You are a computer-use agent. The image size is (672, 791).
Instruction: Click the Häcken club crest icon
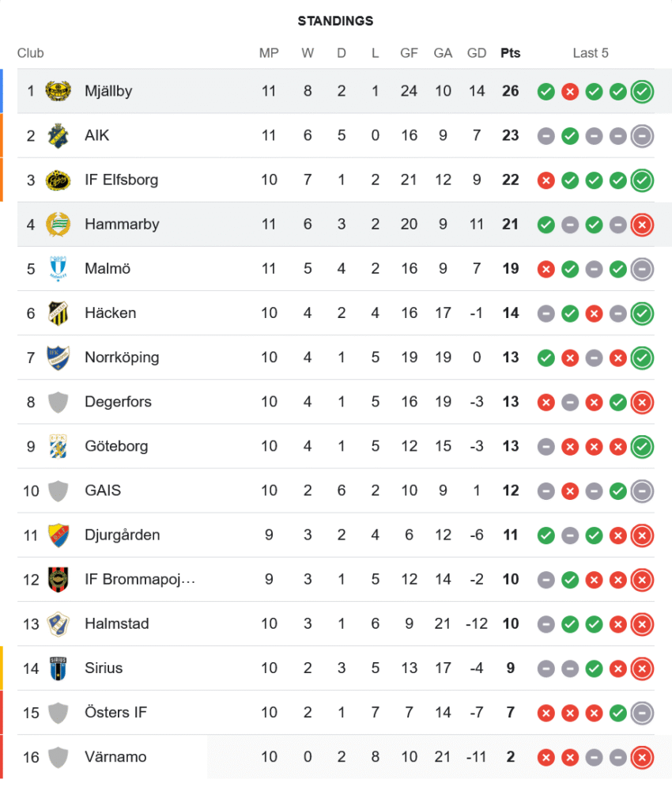click(58, 312)
